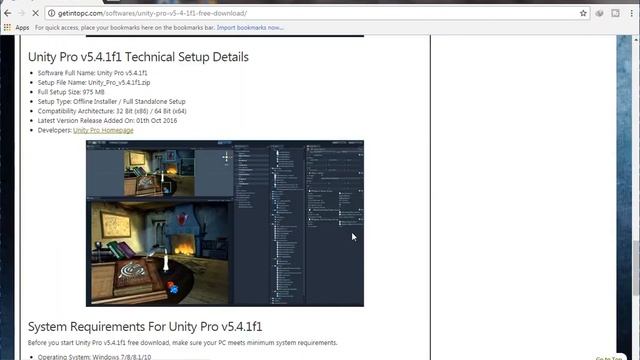Click the extension icon next to the star

point(599,13)
